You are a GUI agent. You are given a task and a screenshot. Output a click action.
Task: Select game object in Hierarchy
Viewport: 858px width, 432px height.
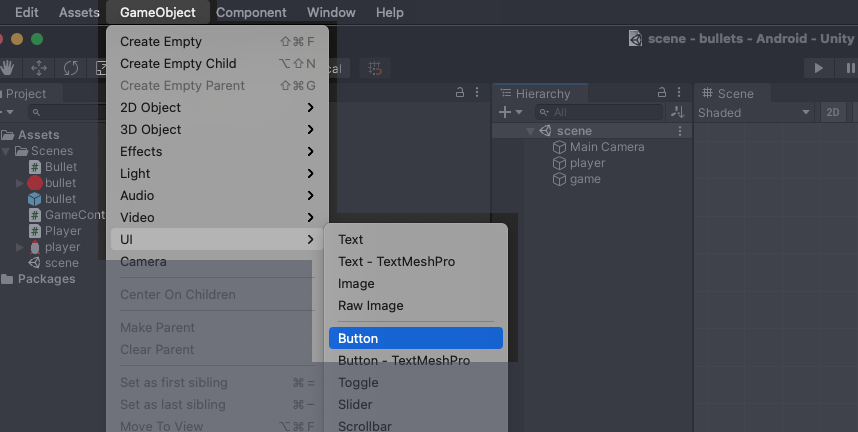click(x=576, y=179)
